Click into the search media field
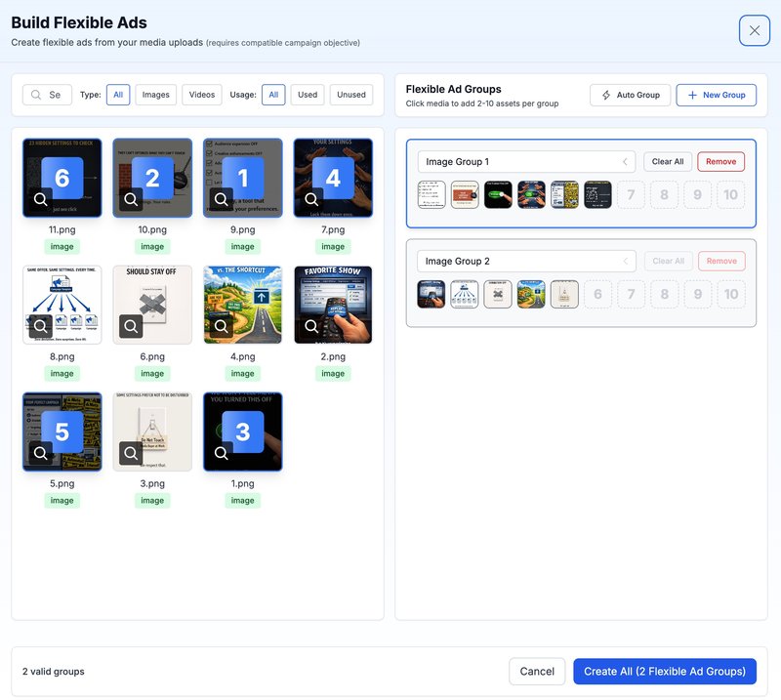The height and width of the screenshot is (700, 781). pyautogui.click(x=54, y=94)
